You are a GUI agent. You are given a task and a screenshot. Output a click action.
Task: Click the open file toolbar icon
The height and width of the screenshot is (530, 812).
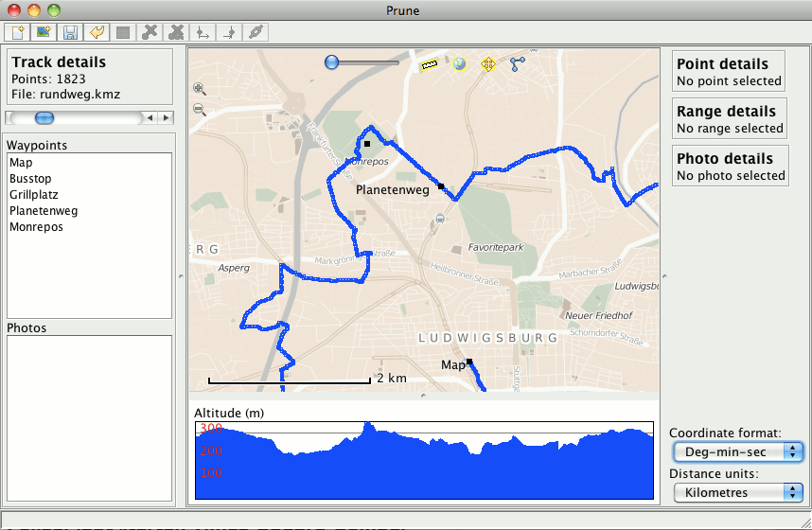tap(17, 32)
